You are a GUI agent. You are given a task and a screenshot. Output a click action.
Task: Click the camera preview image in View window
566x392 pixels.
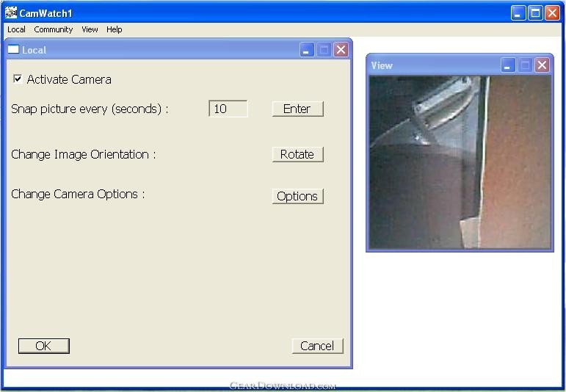click(460, 162)
